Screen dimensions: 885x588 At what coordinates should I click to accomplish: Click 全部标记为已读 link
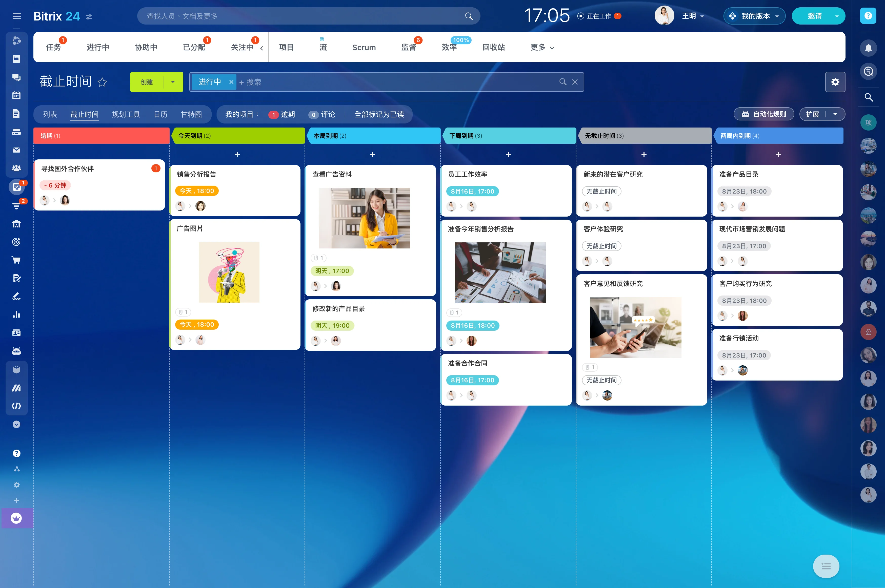379,115
